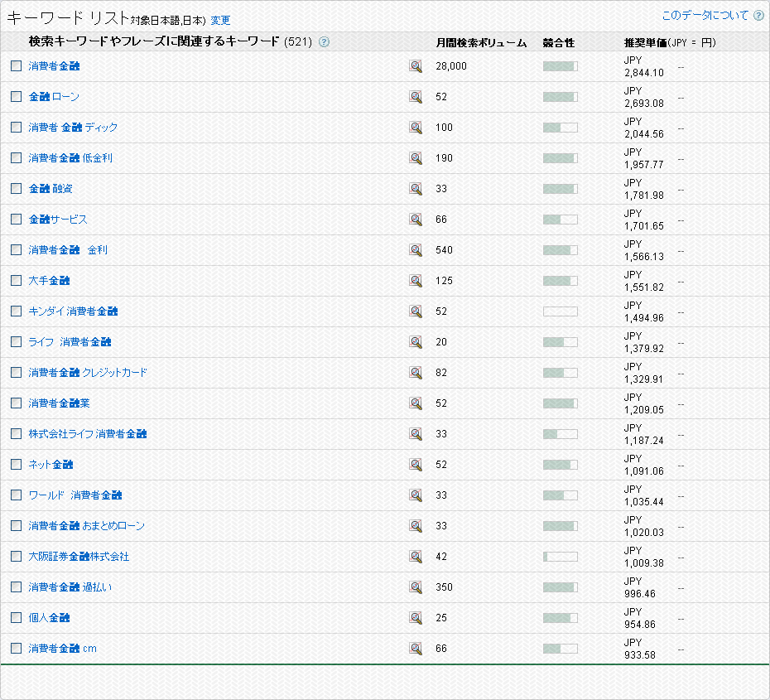The width and height of the screenshot is (770, 700).
Task: Click competition bar for キンダイ 消費者金融
Action: click(x=560, y=311)
